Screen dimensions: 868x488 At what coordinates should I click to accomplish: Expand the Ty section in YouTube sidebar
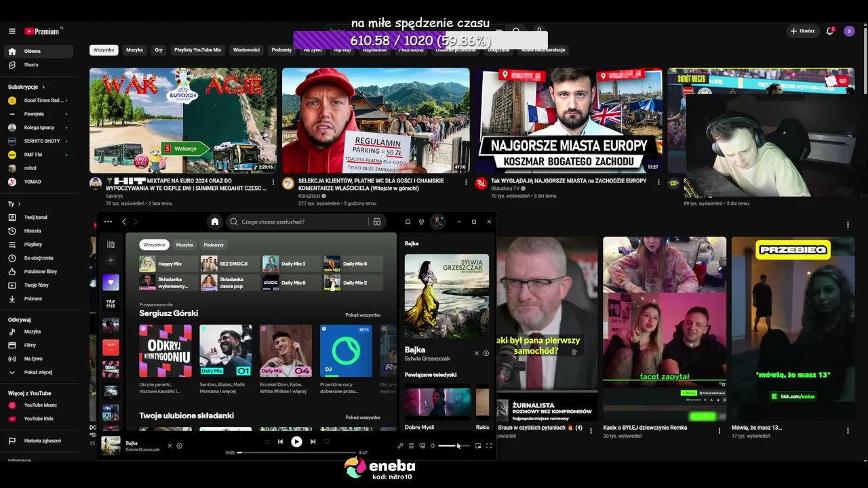[14, 204]
